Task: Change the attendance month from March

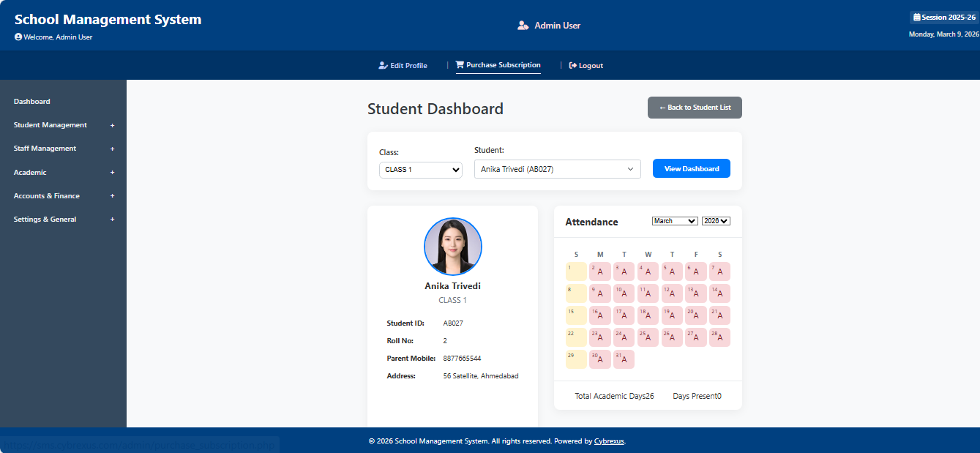Action: [x=674, y=220]
